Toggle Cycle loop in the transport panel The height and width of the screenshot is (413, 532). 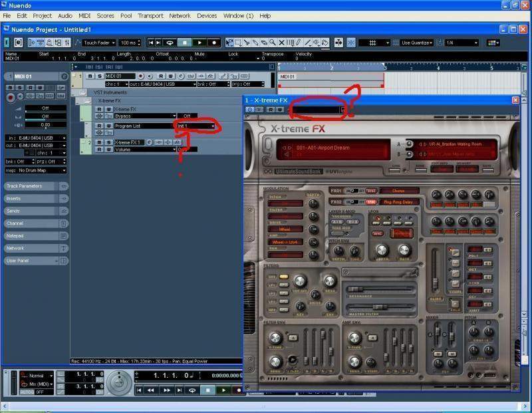[192, 390]
